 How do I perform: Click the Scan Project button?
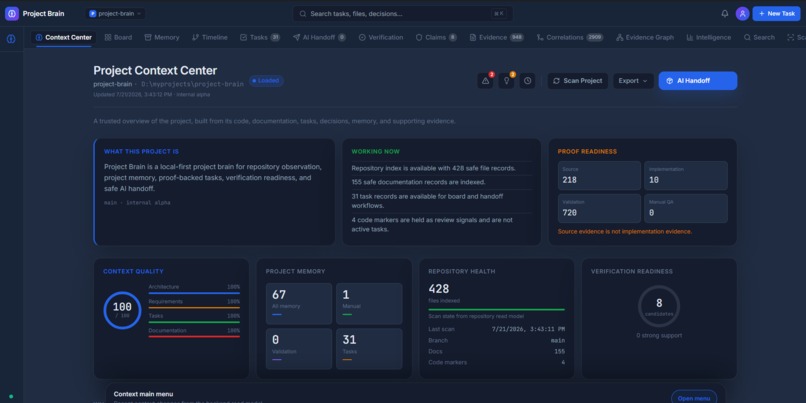click(578, 81)
